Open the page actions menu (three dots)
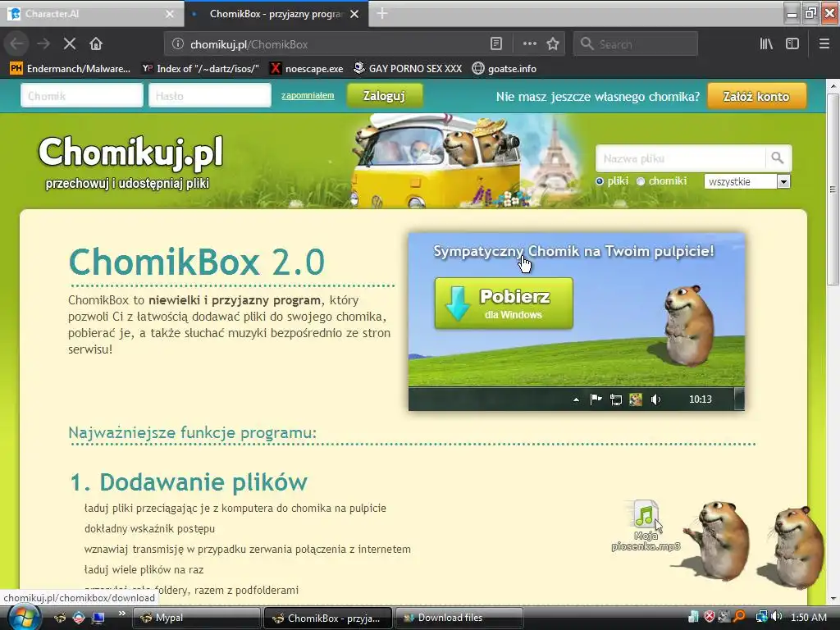 coord(529,44)
